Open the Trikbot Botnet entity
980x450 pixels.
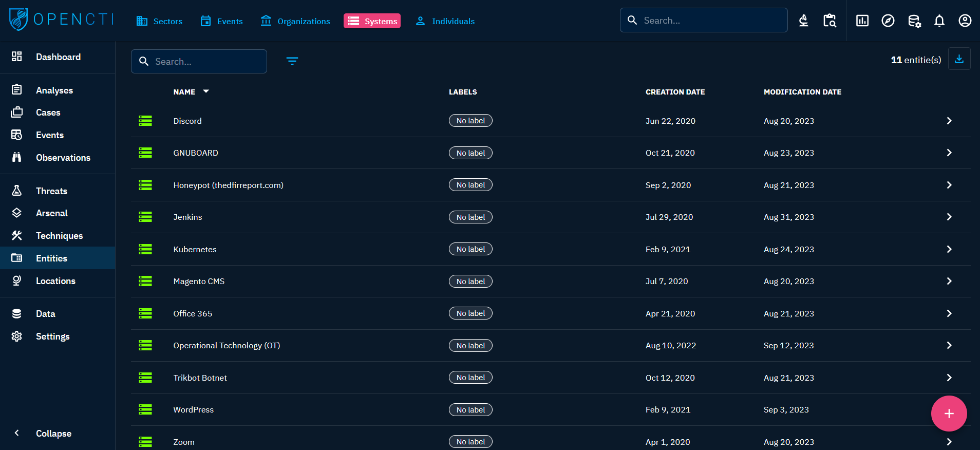pos(200,378)
